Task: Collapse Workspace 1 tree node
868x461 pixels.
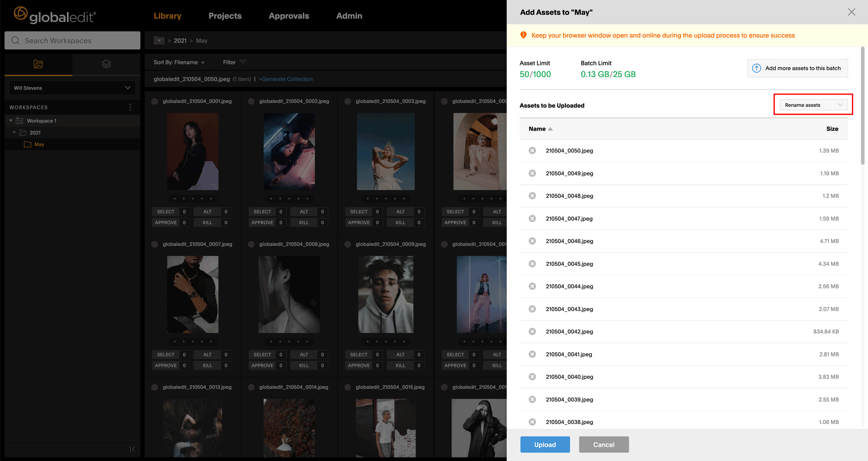Action: [11, 121]
